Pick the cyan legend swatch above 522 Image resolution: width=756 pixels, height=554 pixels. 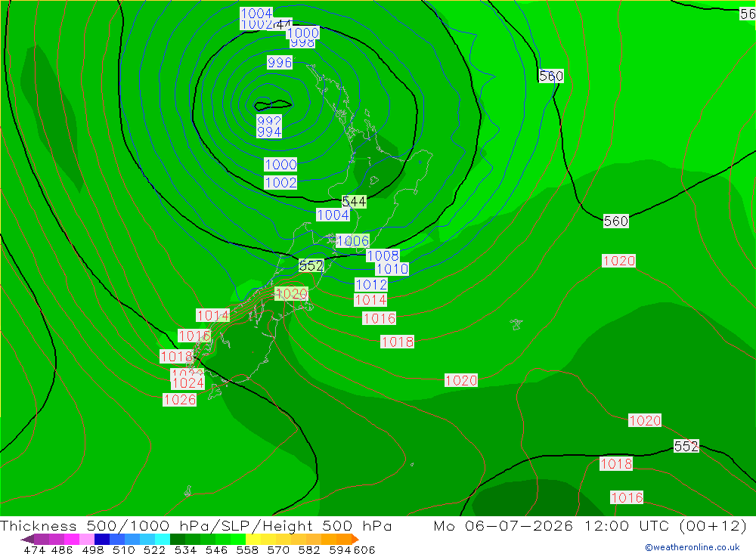pos(163,539)
